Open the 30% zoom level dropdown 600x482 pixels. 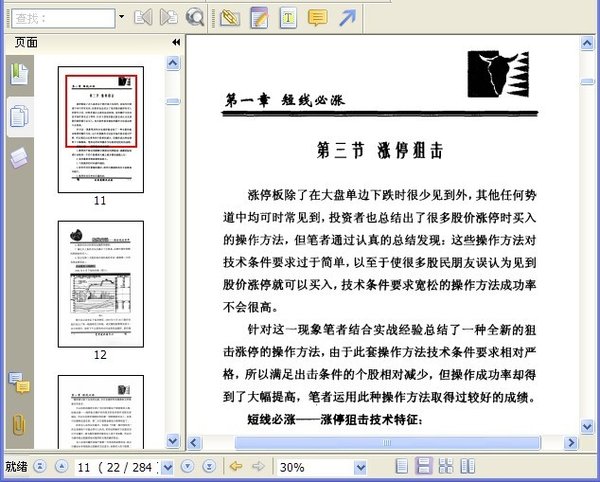pos(360,467)
